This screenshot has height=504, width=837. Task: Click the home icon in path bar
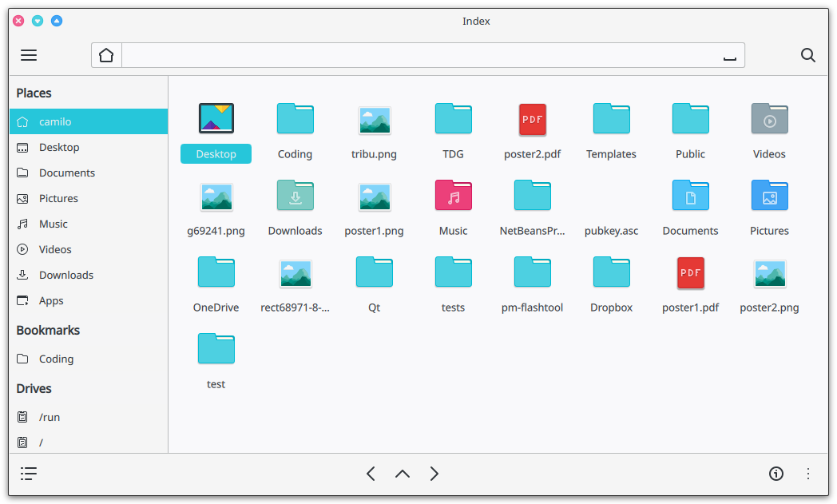click(106, 55)
